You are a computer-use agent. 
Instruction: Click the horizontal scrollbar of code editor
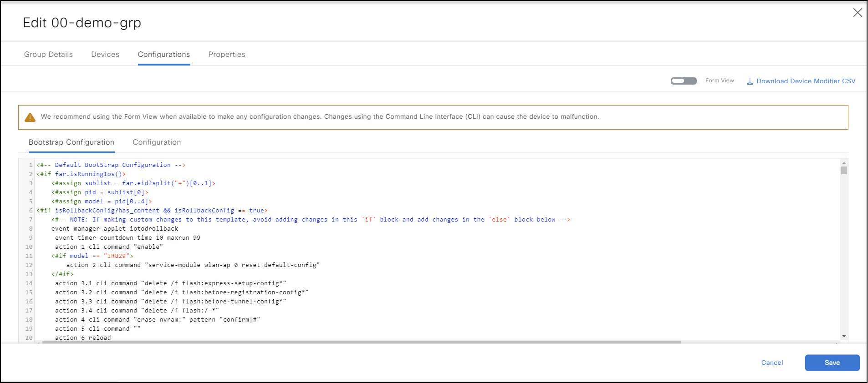(x=362, y=342)
